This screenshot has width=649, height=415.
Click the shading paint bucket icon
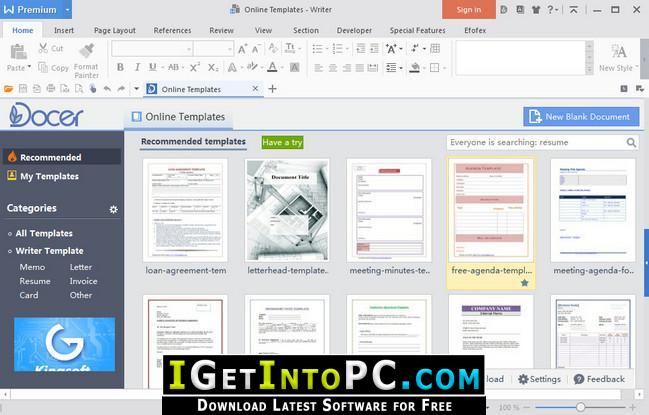(414, 67)
